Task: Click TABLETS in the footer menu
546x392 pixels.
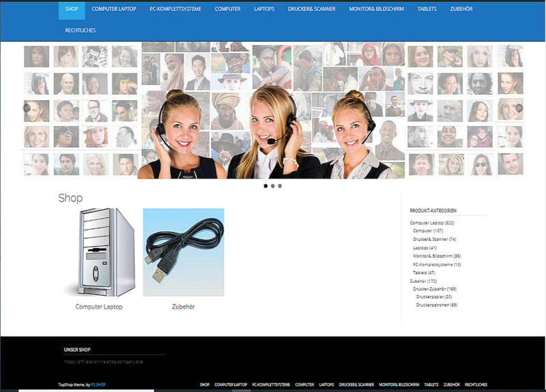Action: pyautogui.click(x=431, y=385)
